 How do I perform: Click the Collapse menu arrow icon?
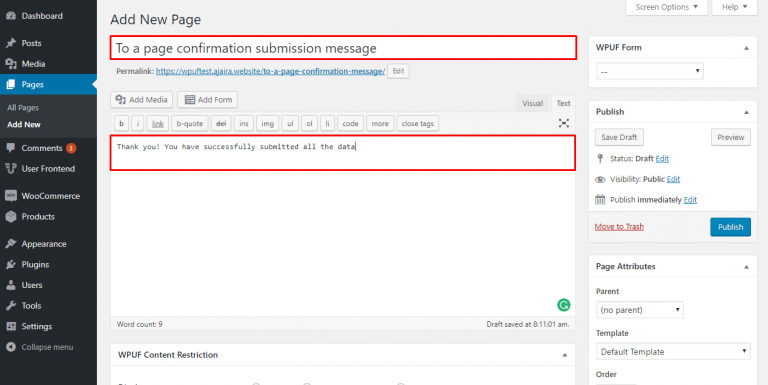point(11,347)
